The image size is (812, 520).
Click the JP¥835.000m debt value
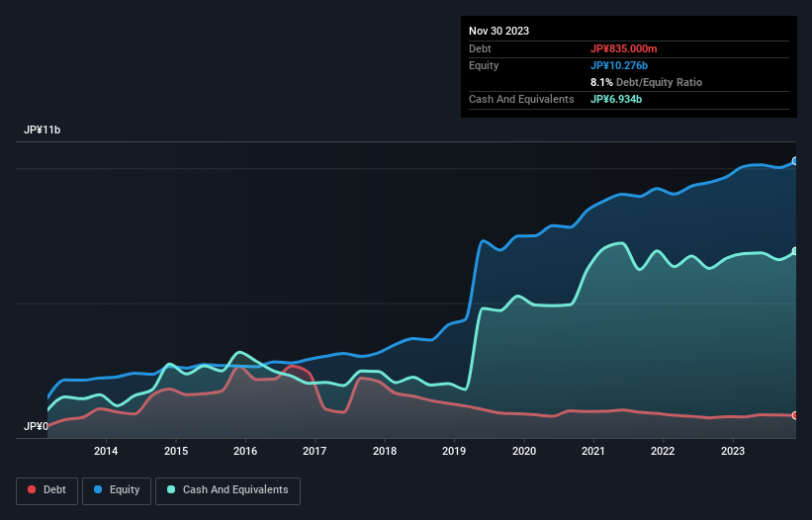(x=623, y=48)
